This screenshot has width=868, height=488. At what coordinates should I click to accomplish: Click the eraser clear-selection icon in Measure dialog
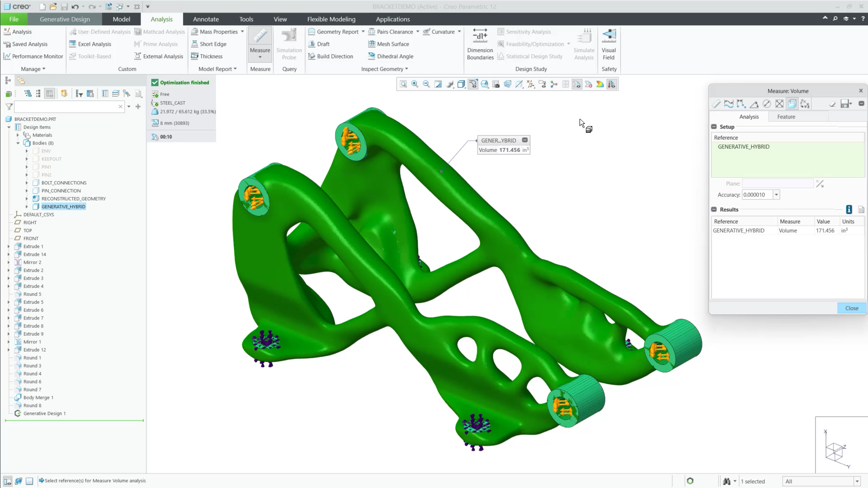(832, 104)
